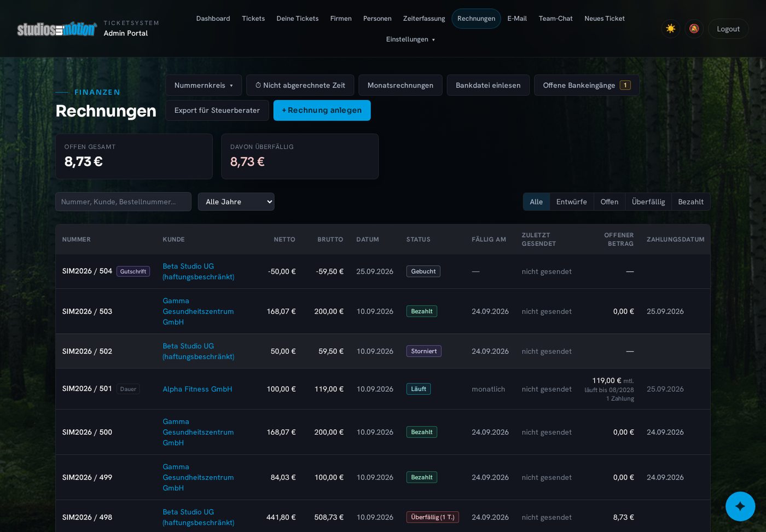Click the Logout button
The height and width of the screenshot is (532, 766).
(x=728, y=29)
